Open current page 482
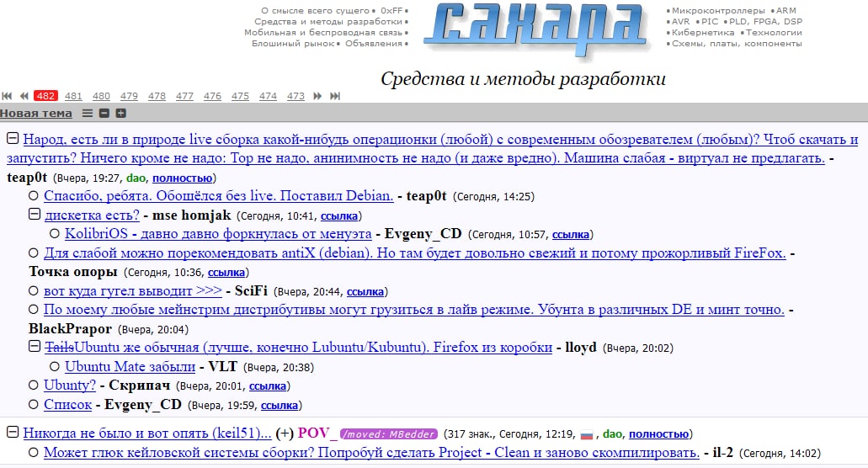 (45, 96)
